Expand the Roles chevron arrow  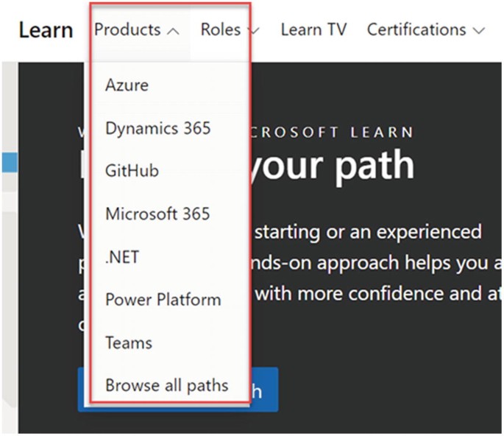(254, 31)
